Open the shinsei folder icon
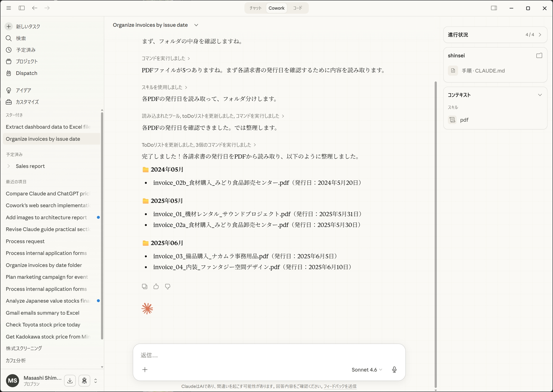553x392 pixels. [x=539, y=55]
